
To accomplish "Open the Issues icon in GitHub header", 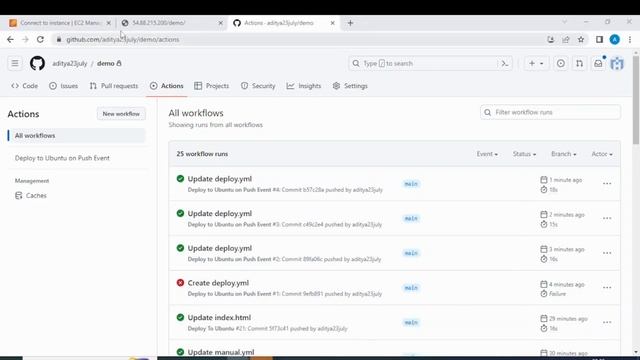I will tap(561, 63).
